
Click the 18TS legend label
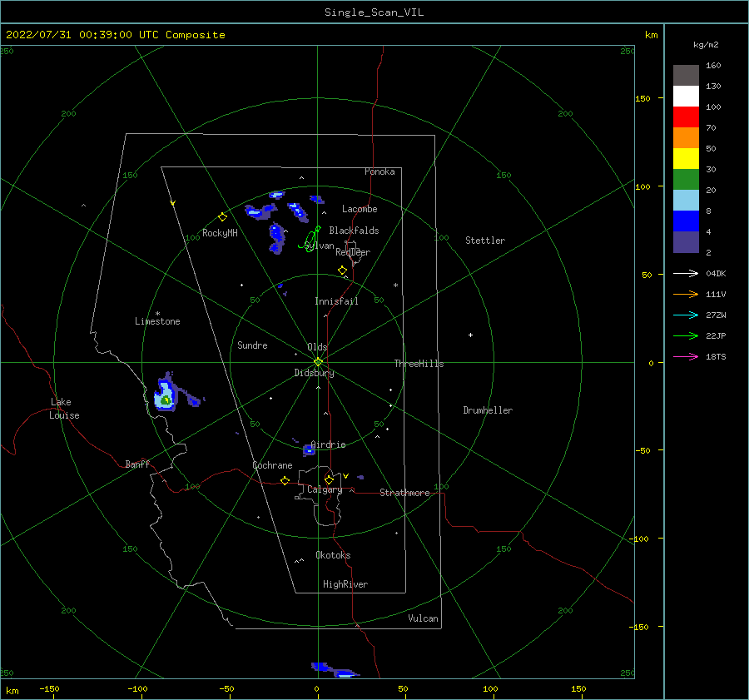coord(716,356)
